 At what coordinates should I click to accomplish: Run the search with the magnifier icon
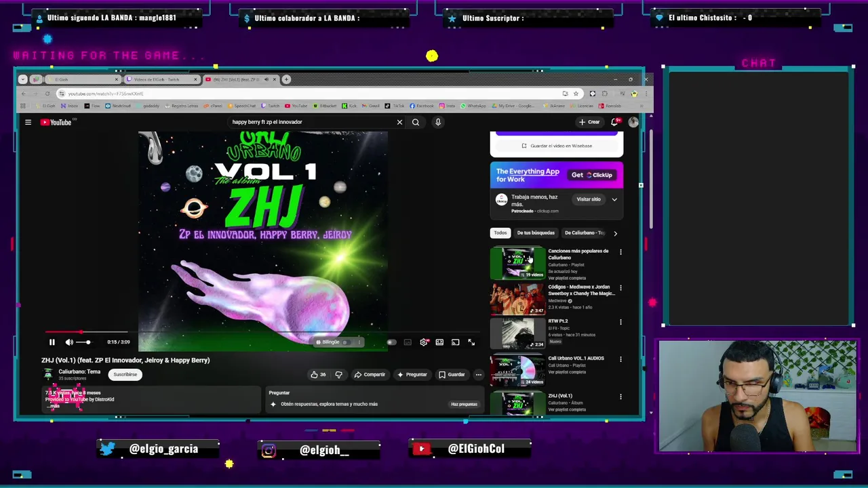[416, 122]
